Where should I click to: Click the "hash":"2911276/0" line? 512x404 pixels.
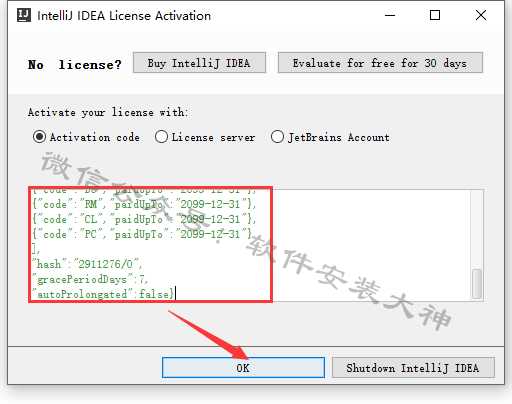87,264
